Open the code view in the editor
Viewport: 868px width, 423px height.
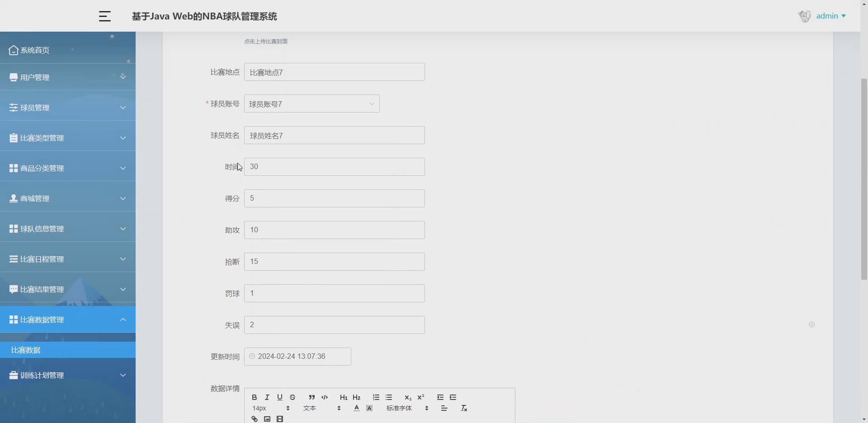tap(325, 397)
